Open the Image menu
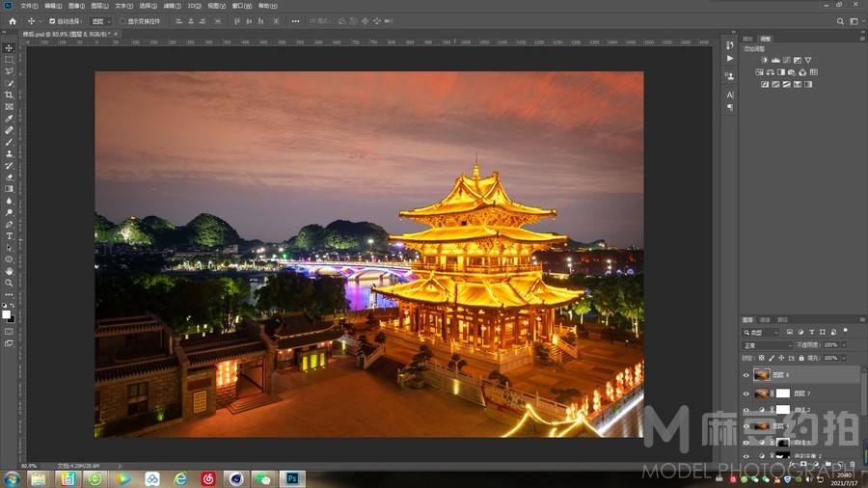 click(x=77, y=6)
